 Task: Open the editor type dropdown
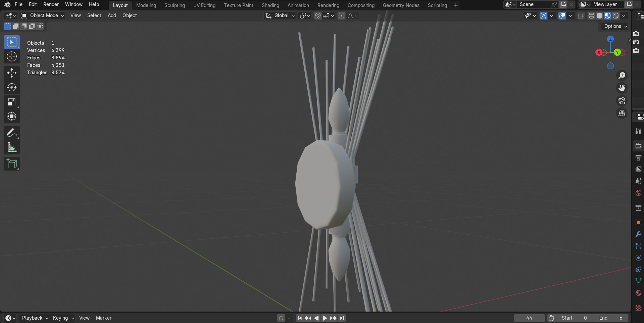click(x=10, y=15)
